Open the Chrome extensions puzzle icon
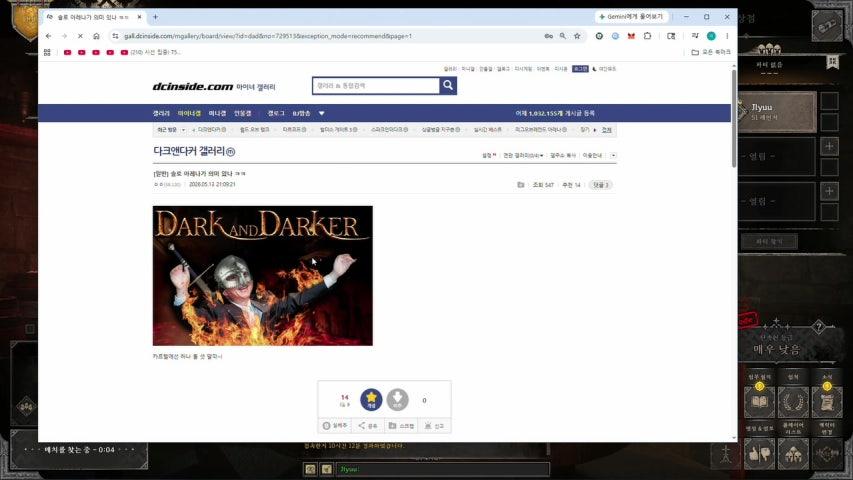The height and width of the screenshot is (480, 853). (647, 36)
